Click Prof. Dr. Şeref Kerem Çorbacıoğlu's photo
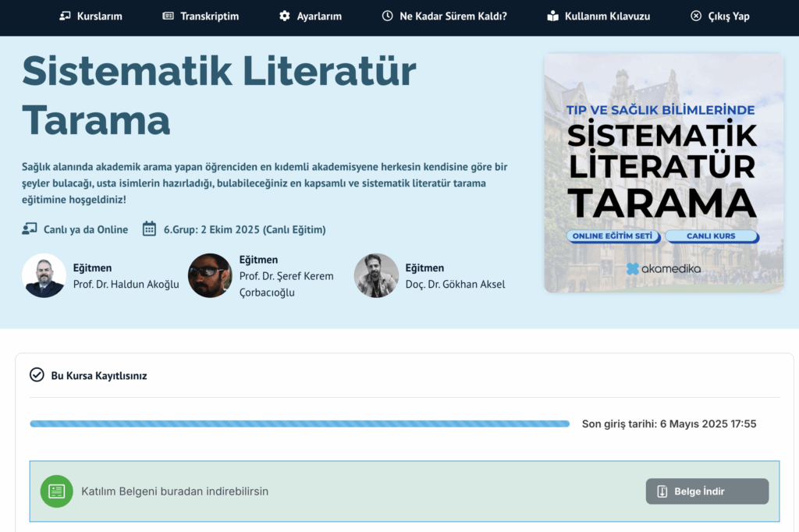799x532 pixels. tap(210, 275)
